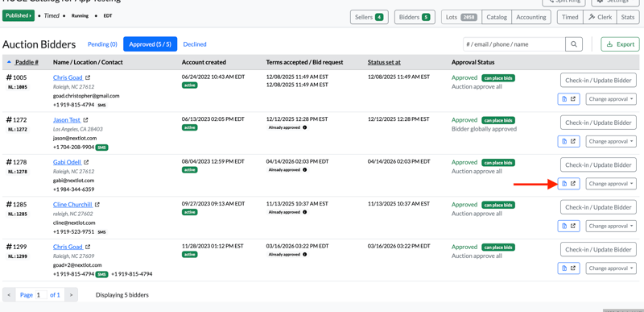Click green SMS badge for Jason Test
644x312 pixels.
[102, 148]
